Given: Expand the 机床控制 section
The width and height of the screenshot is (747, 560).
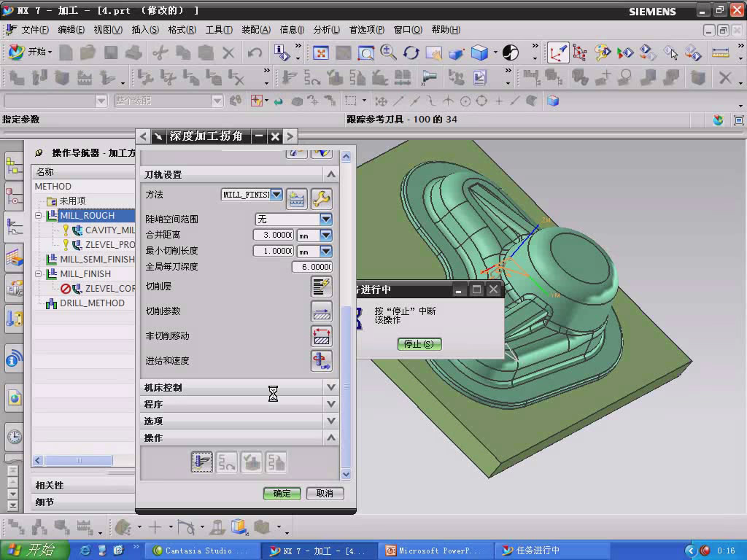Looking at the screenshot, I should (331, 388).
